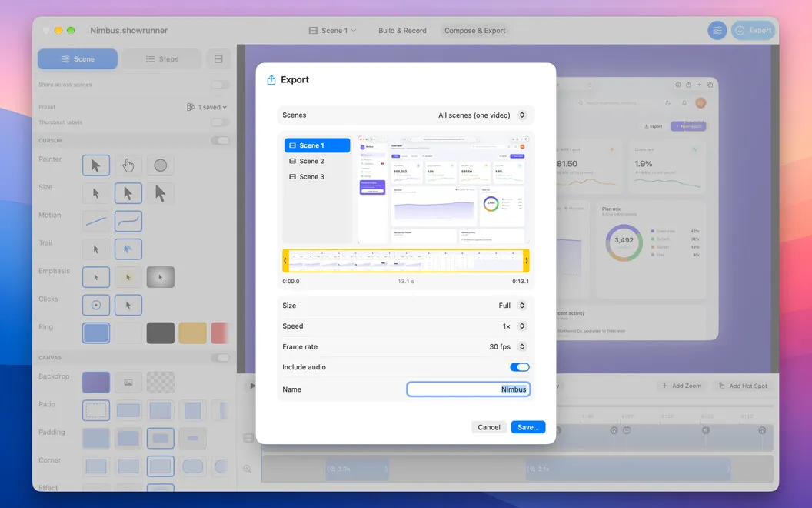Viewport: 812px width, 508px height.
Task: Toggle Include audio switch off
Action: click(519, 367)
